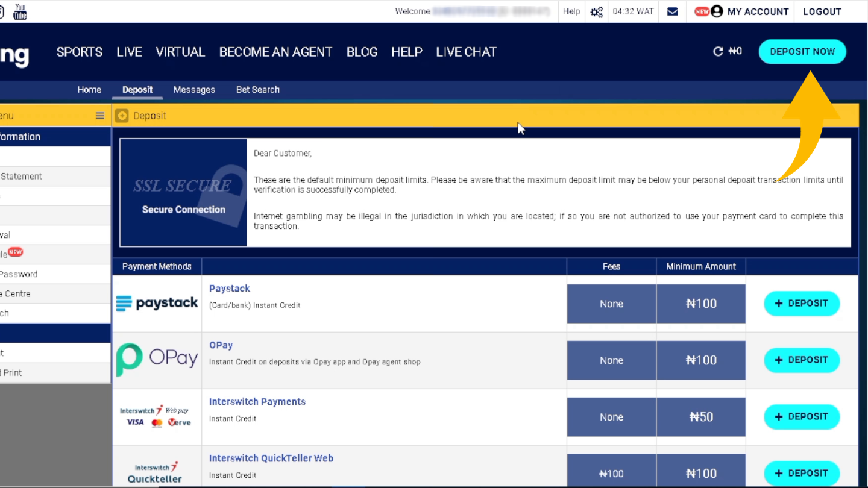Click the Statement sidebar item
Image resolution: width=868 pixels, height=488 pixels.
pos(55,177)
